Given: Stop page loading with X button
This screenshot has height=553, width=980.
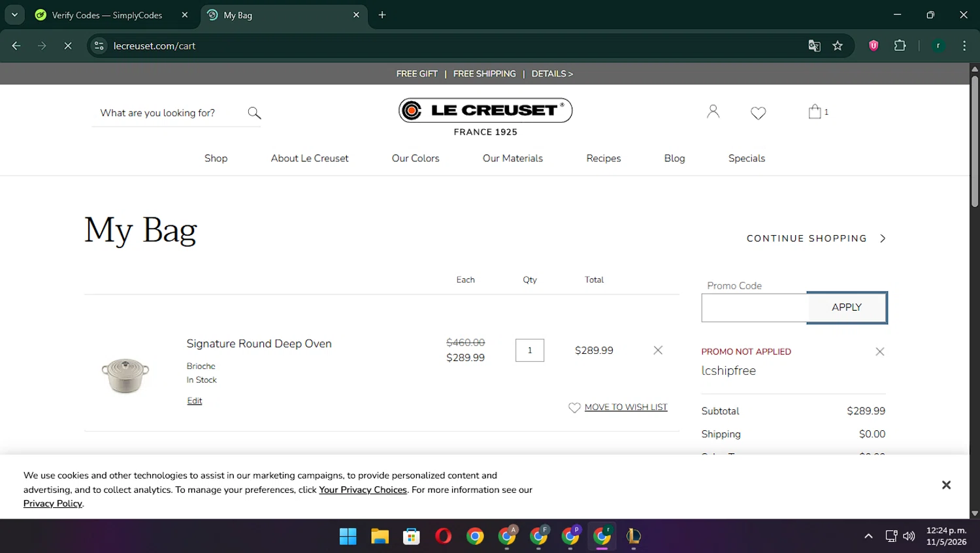Looking at the screenshot, I should coord(67,46).
